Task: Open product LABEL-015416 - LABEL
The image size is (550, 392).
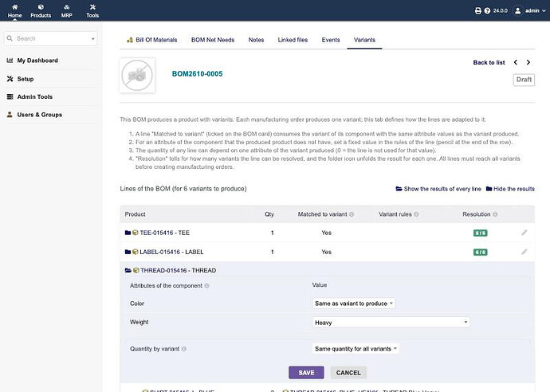Action: [171, 252]
